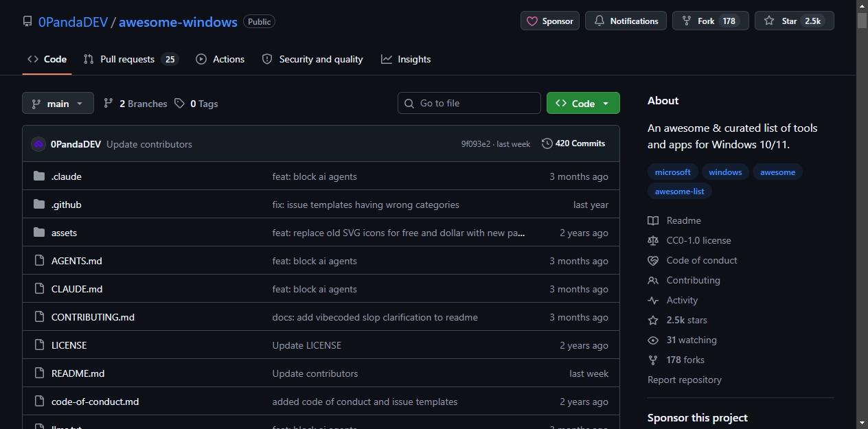Open commit message 'Update LICENSE'
The image size is (868, 429).
pyautogui.click(x=306, y=345)
